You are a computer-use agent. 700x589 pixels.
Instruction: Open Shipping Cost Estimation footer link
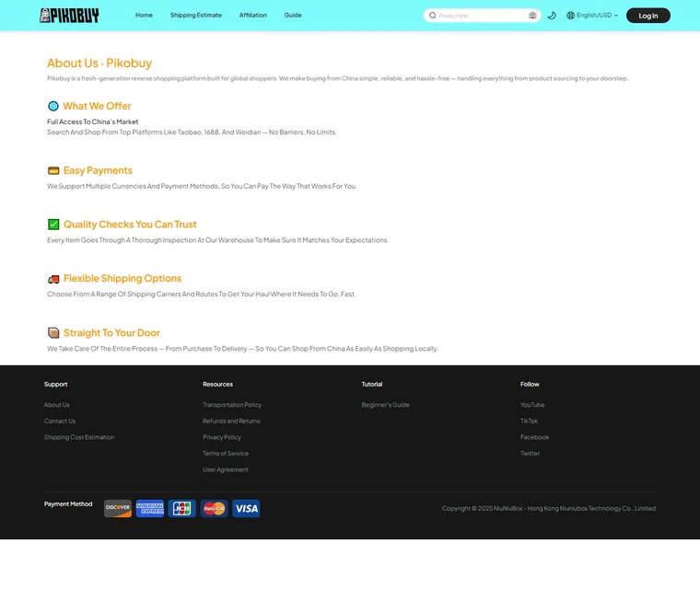click(79, 437)
